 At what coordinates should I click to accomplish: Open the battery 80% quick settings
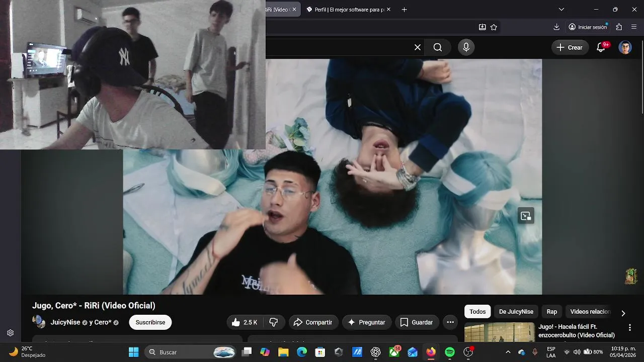pos(593,352)
